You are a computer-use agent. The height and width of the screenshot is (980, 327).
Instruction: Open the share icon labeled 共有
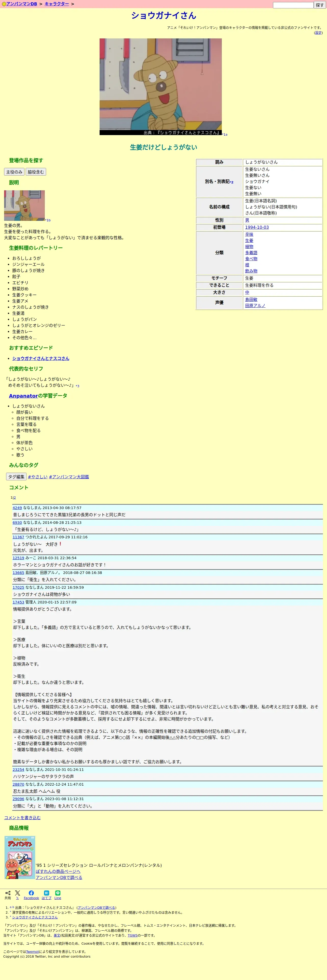pos(8,895)
